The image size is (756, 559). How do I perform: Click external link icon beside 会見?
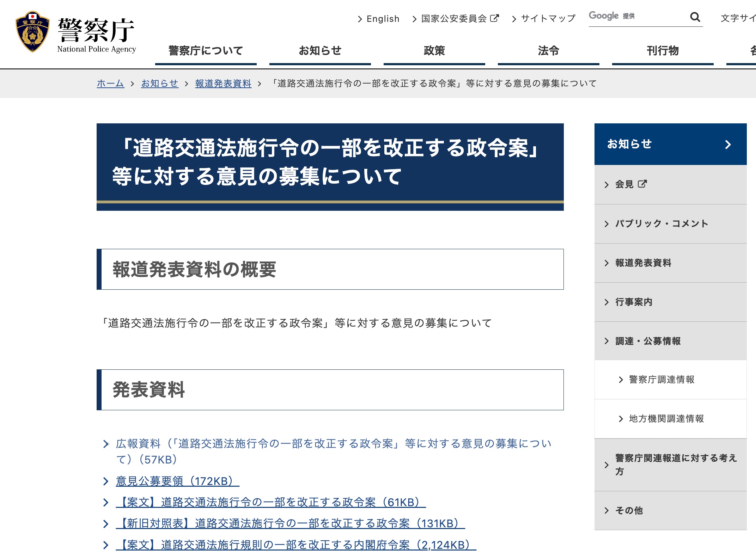642,184
